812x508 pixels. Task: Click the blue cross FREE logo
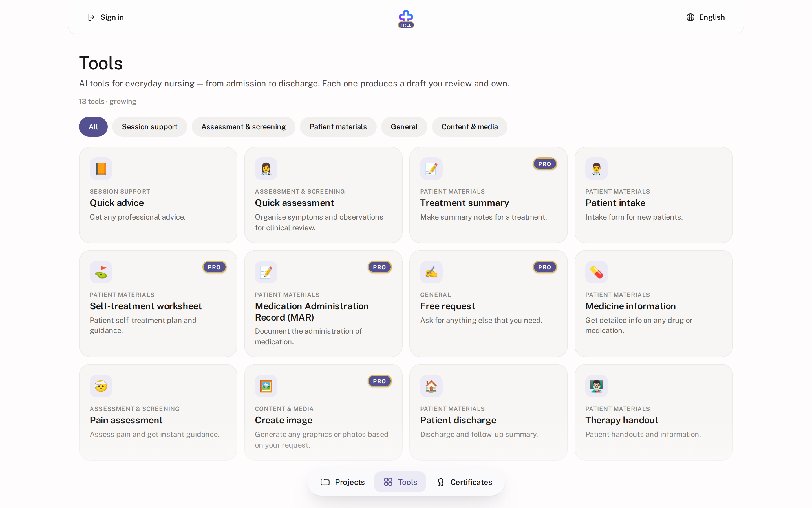point(406,18)
